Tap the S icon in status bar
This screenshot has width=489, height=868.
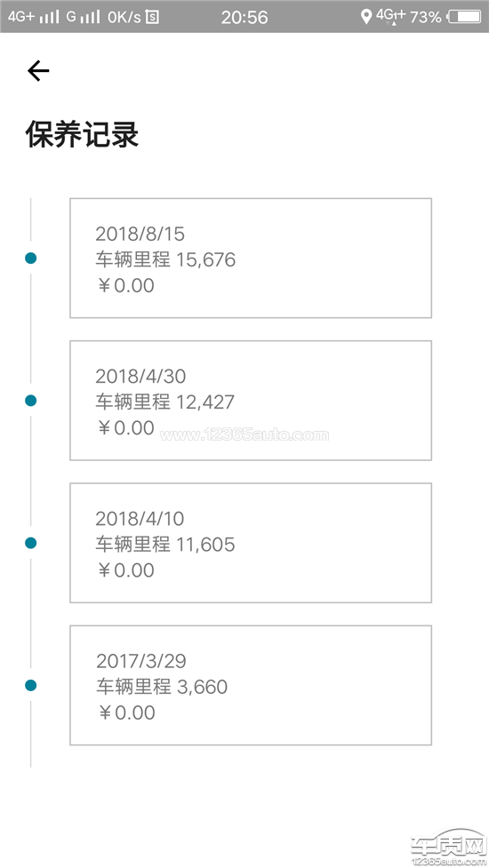click(x=152, y=17)
